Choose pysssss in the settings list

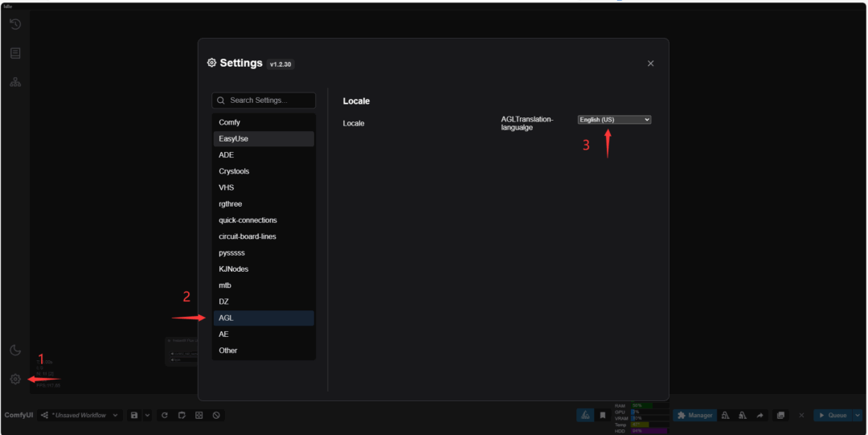264,252
